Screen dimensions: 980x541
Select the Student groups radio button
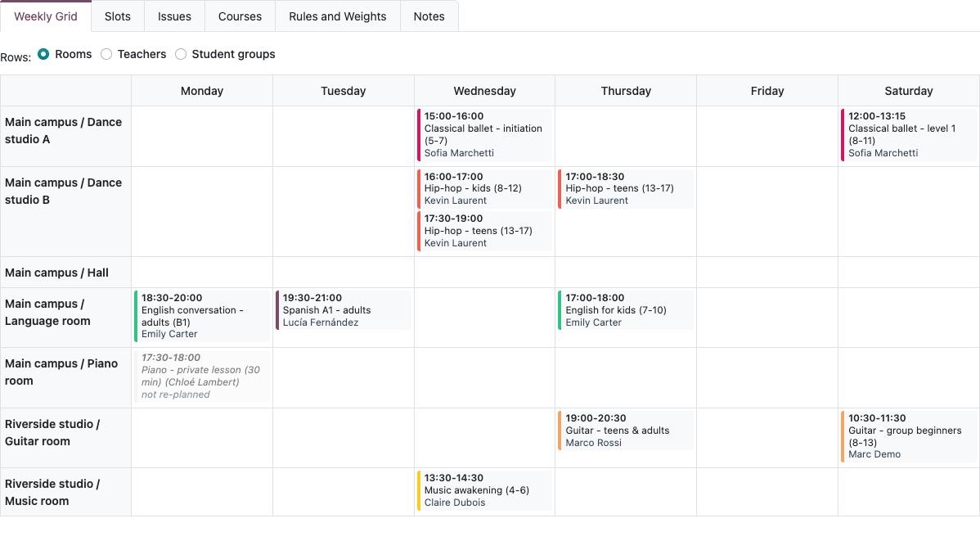(181, 54)
